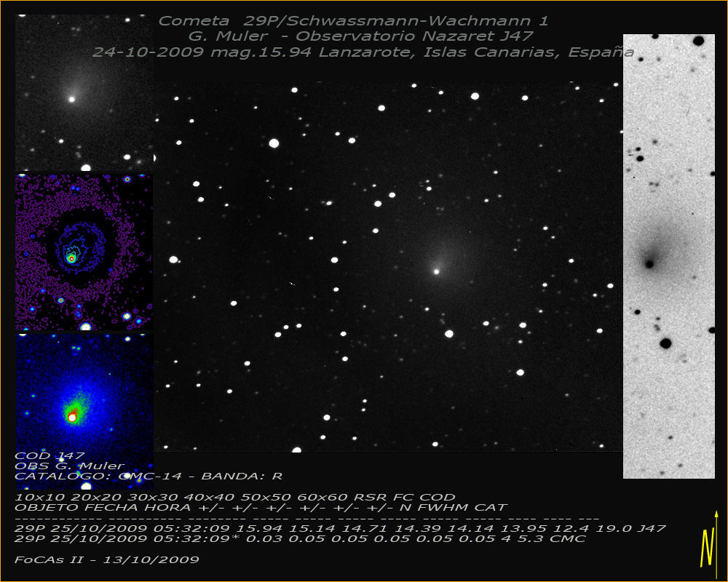Open the top-left grayscale comet thumbnail

(84, 95)
